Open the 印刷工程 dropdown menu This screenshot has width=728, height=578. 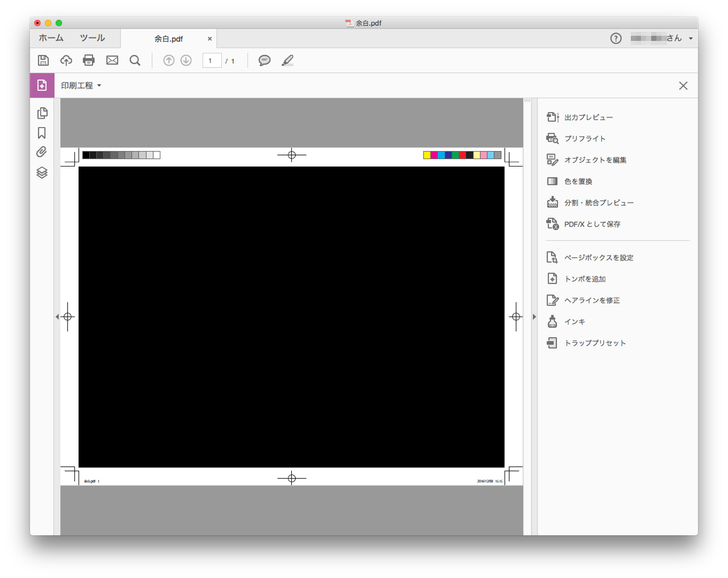coord(81,85)
